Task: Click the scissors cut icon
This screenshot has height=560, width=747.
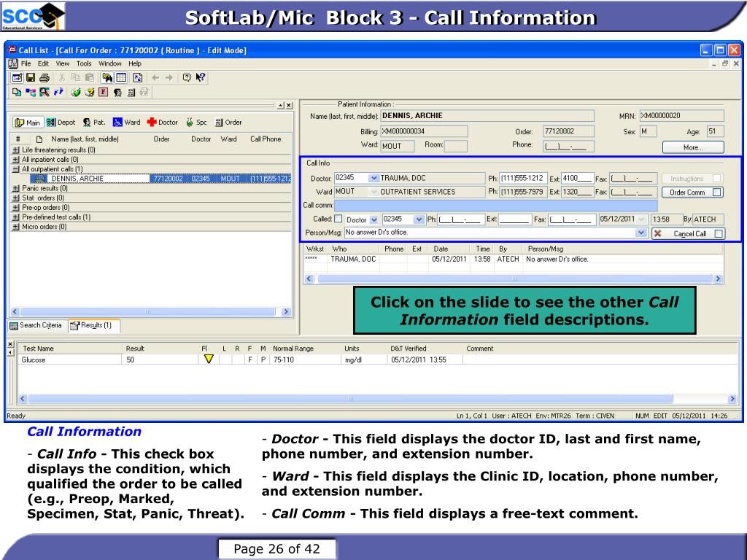Action: click(62, 77)
